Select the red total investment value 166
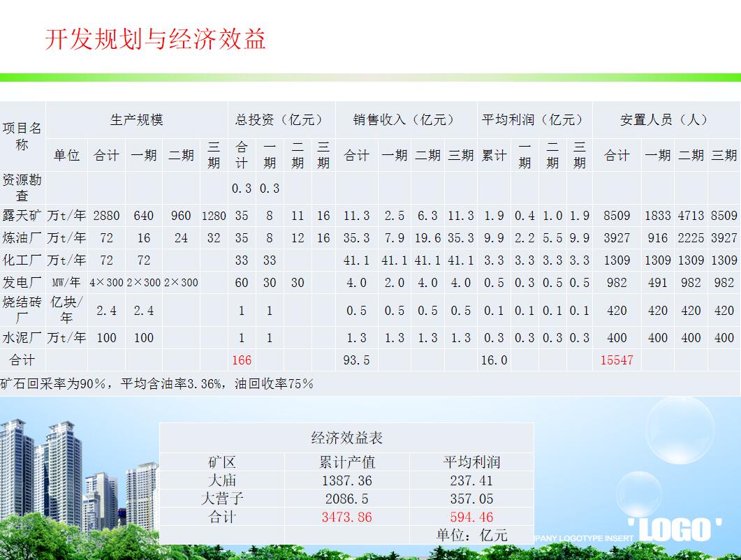 241,360
